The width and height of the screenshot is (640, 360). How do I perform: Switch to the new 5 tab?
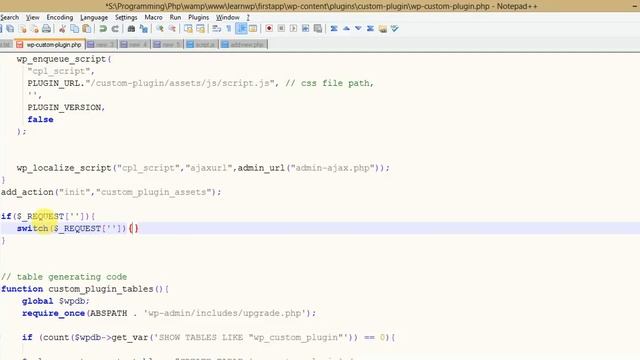pos(168,44)
